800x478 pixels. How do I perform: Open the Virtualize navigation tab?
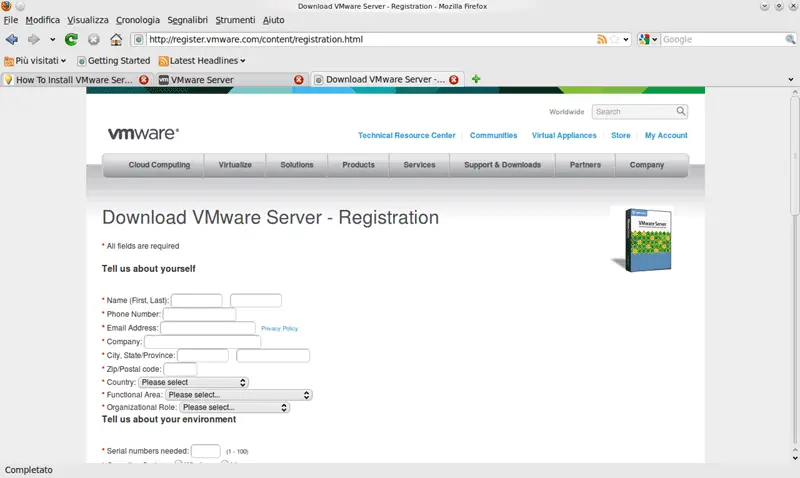pos(235,165)
